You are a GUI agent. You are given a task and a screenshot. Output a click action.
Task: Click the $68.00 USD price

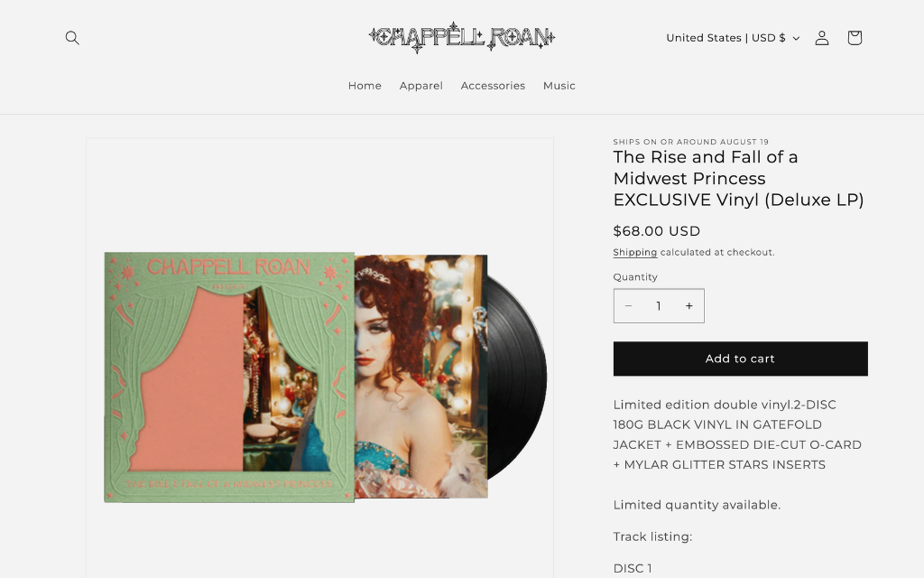click(x=657, y=230)
